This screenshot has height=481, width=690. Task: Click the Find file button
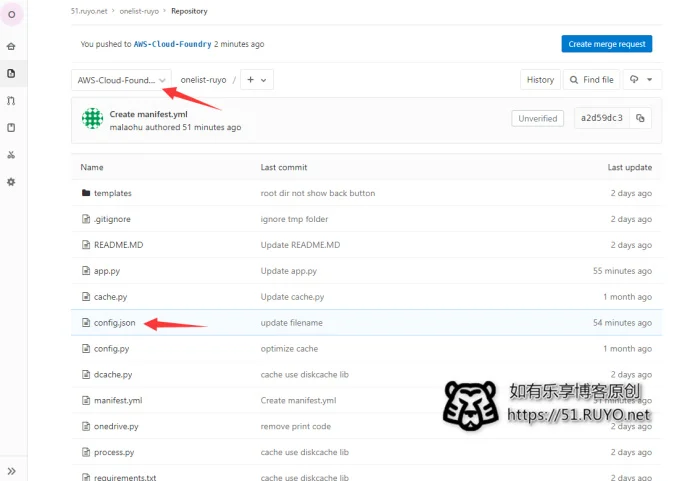(591, 80)
